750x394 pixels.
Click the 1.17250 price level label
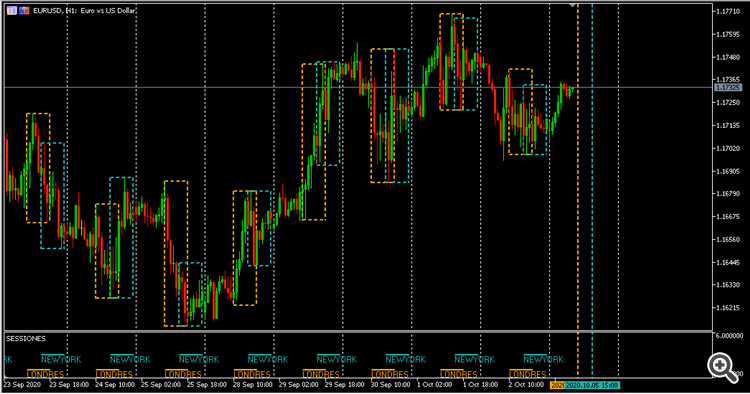click(x=728, y=103)
